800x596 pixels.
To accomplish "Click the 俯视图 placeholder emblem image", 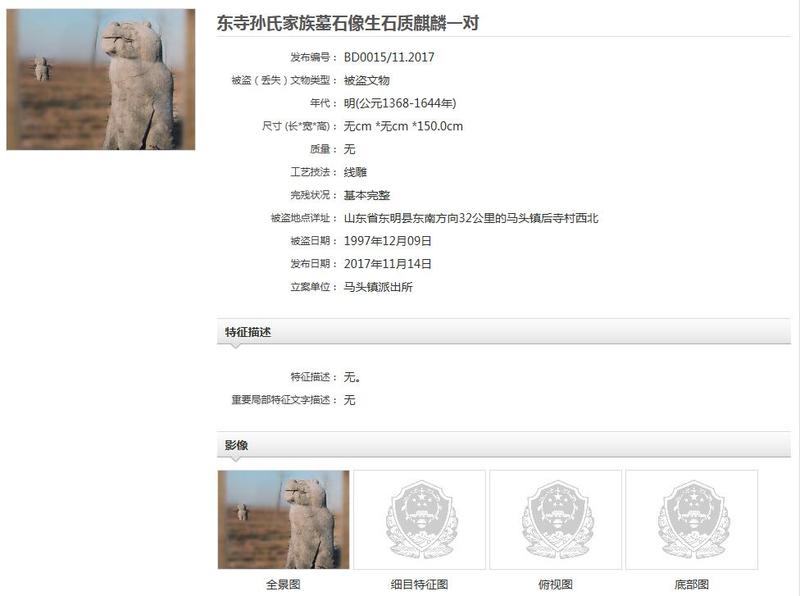I will [556, 519].
